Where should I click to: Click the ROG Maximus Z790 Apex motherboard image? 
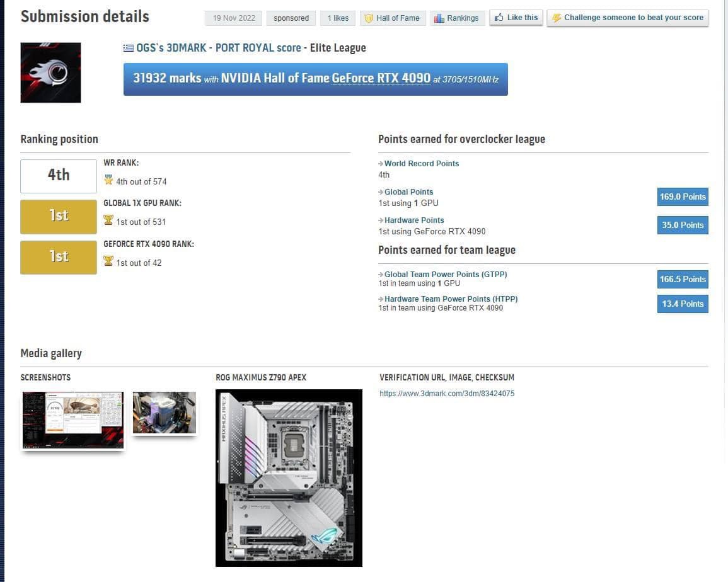(x=289, y=478)
